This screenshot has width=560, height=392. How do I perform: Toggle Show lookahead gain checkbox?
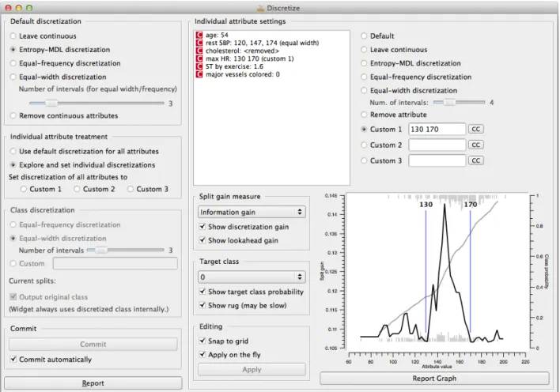click(202, 240)
